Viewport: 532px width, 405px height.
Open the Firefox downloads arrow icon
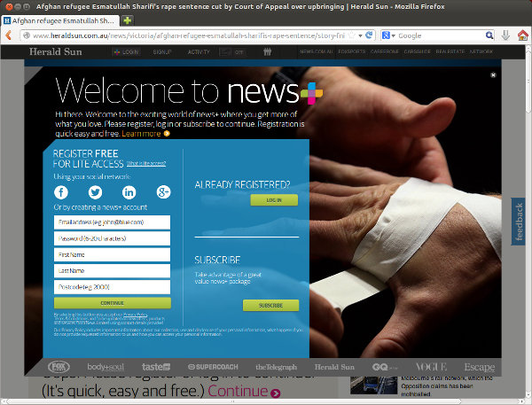[x=505, y=35]
